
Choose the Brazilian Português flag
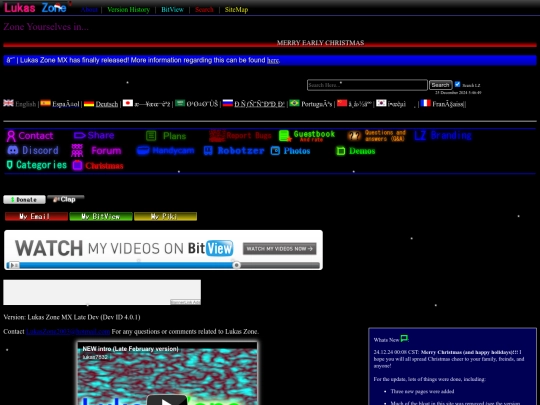pyautogui.click(x=294, y=103)
